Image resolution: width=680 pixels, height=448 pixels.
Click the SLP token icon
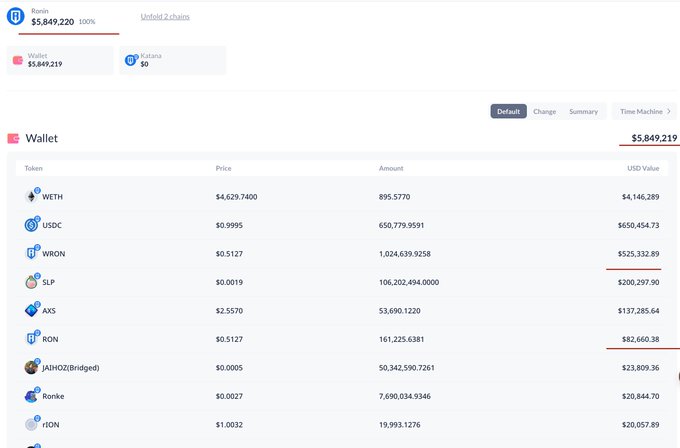tap(31, 282)
